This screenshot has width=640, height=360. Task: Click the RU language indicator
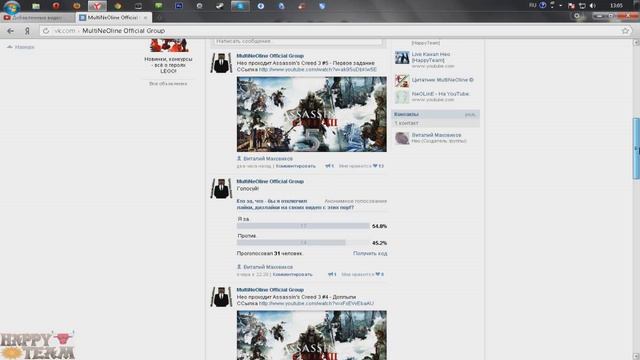[532, 5]
